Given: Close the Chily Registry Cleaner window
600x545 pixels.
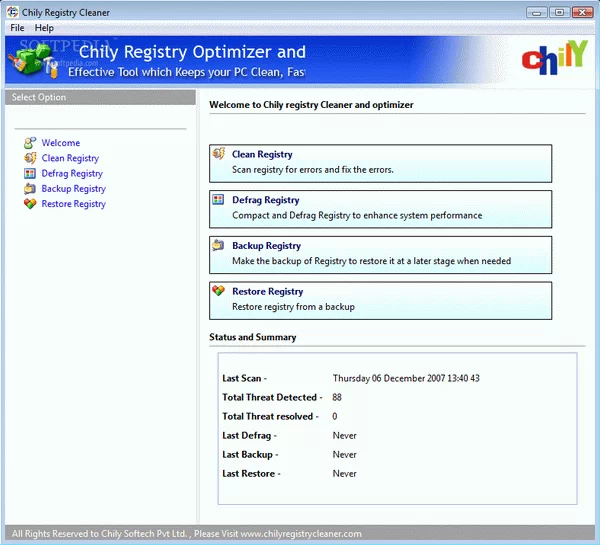Looking at the screenshot, I should click(x=582, y=13).
